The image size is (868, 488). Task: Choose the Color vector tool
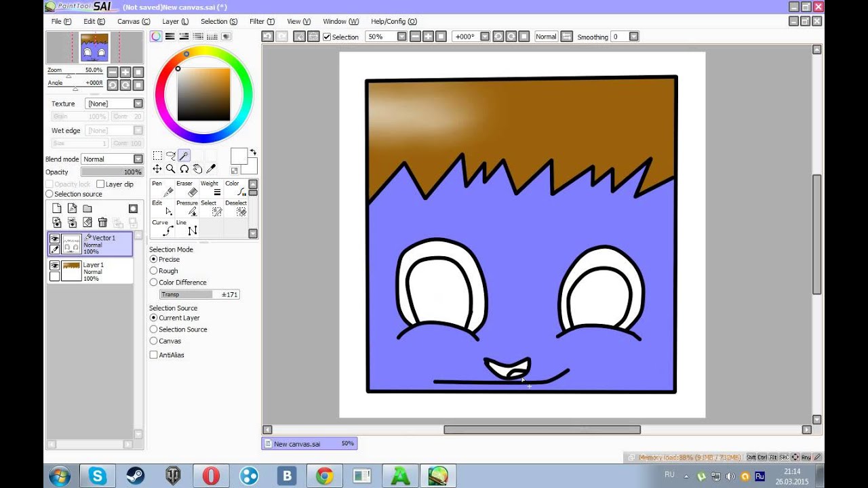click(x=236, y=188)
